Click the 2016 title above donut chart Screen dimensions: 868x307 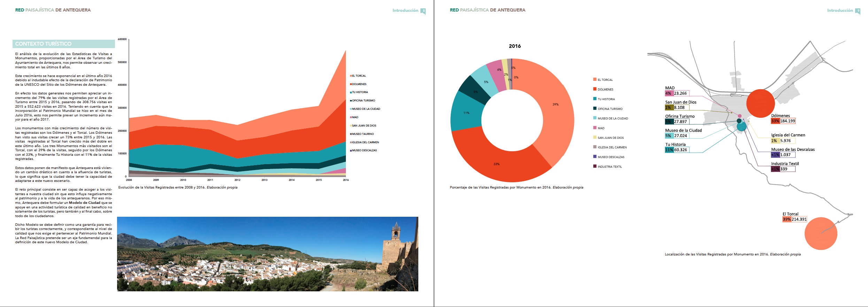click(x=514, y=46)
